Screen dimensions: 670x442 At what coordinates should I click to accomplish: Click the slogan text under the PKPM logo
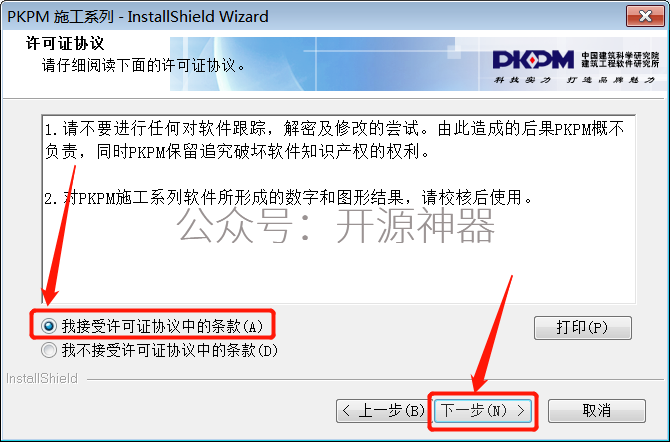click(574, 80)
